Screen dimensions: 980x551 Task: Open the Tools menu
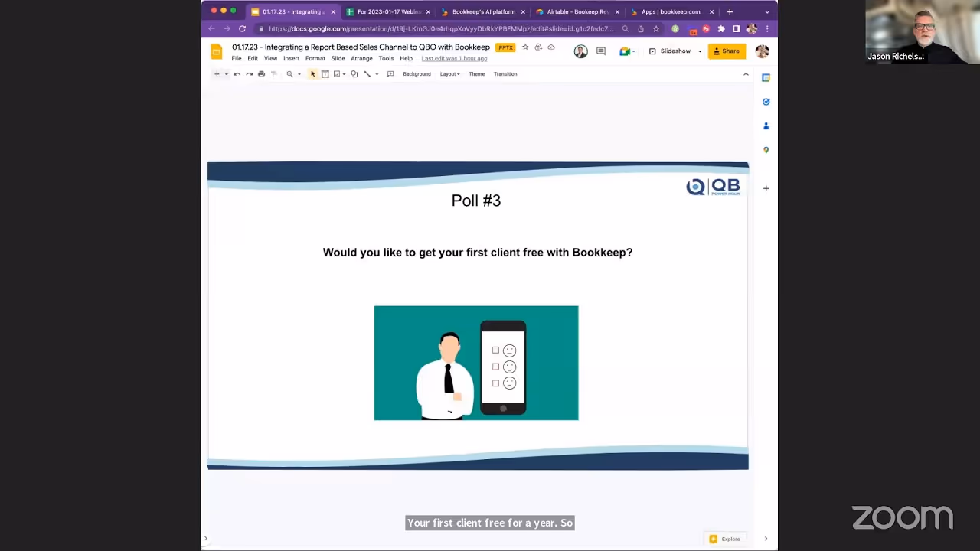[x=386, y=59]
